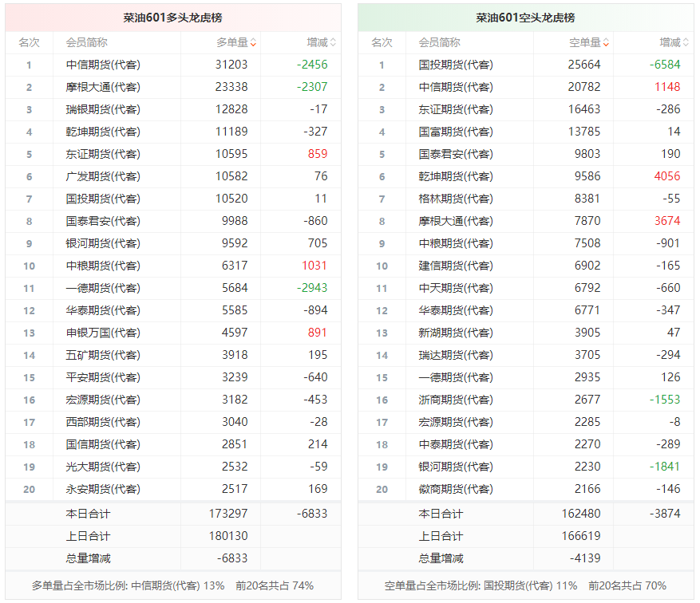Sort short table by 空单量 sort arrows
The image size is (700, 603).
(606, 43)
